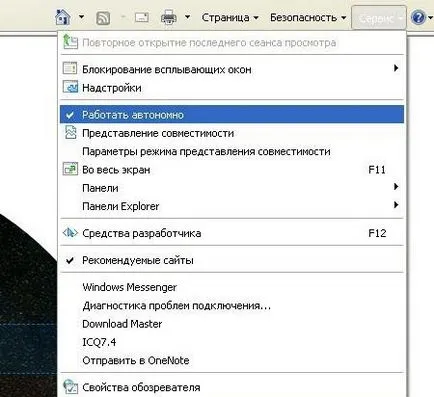Image resolution: width=434 pixels, height=397 pixels.
Task: Click the blue Help question icon
Action: pyautogui.click(x=418, y=18)
